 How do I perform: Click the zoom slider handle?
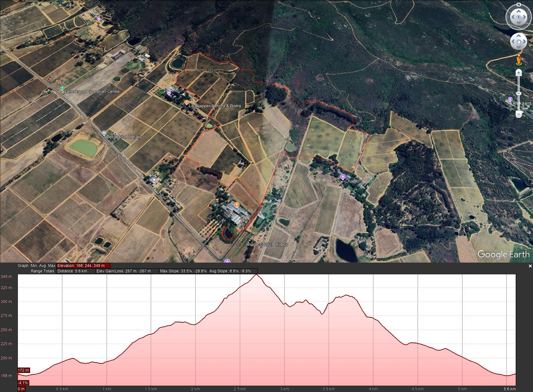pyautogui.click(x=518, y=93)
